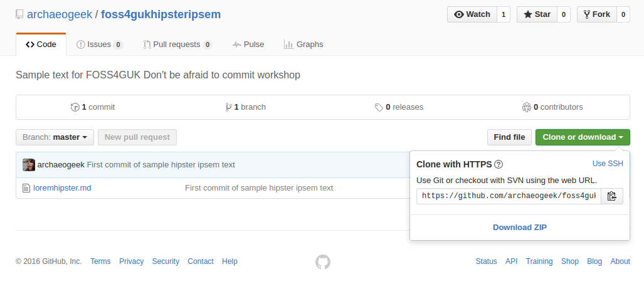Viewport: 644px width, 284px height.
Task: Switch to the Issues tab
Action: pyautogui.click(x=100, y=45)
